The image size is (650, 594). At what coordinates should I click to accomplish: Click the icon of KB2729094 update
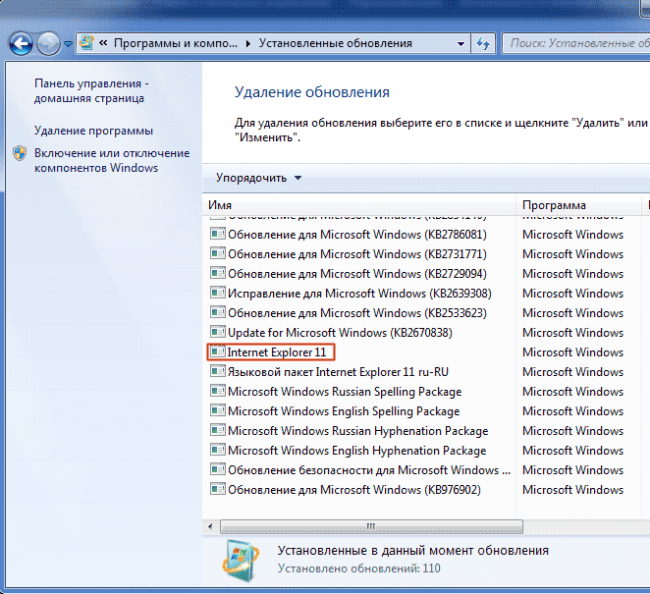point(218,274)
